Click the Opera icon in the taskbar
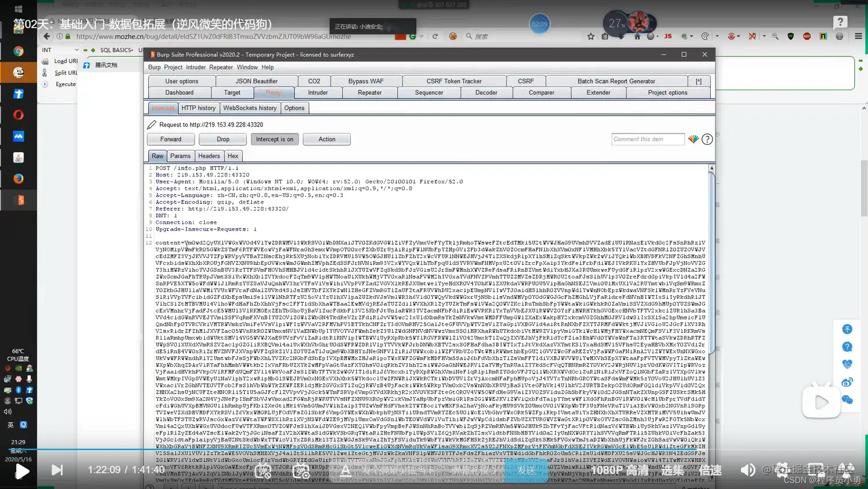The image size is (868, 489). coord(18,115)
